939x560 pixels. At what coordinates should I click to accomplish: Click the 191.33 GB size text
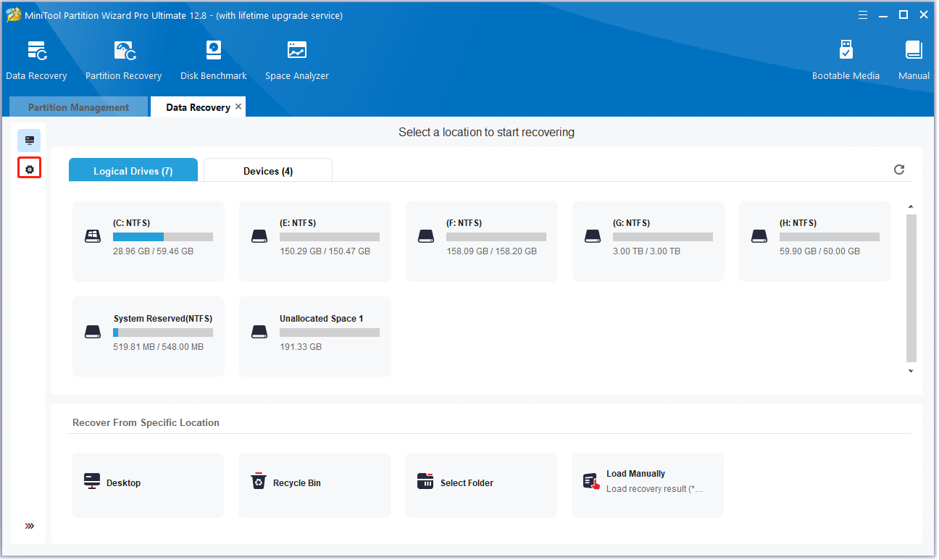click(x=301, y=347)
